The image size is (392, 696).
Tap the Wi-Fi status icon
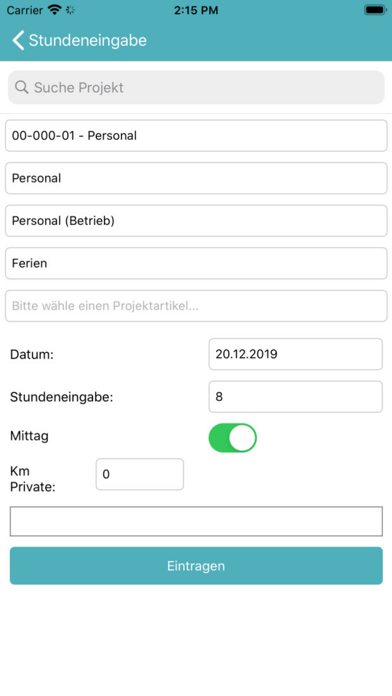[54, 10]
